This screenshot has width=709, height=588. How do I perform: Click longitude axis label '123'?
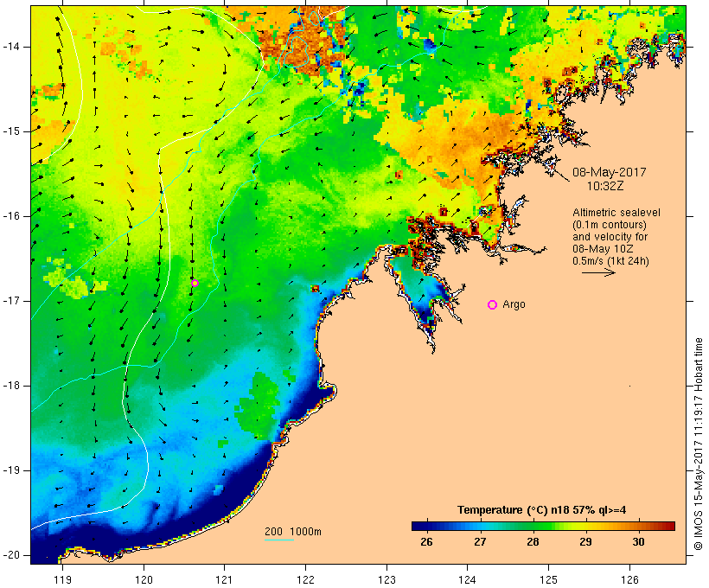click(x=386, y=580)
